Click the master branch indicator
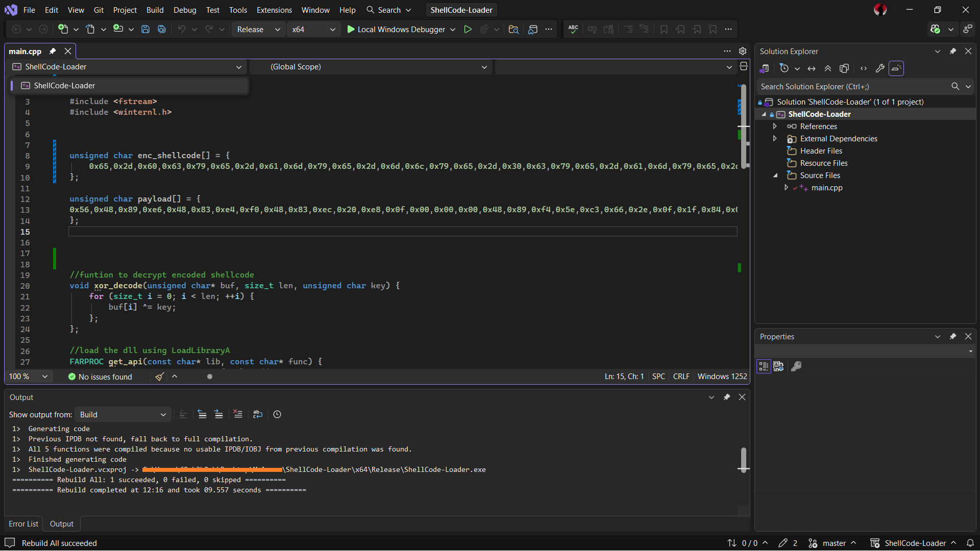This screenshot has height=551, width=980. tap(834, 543)
